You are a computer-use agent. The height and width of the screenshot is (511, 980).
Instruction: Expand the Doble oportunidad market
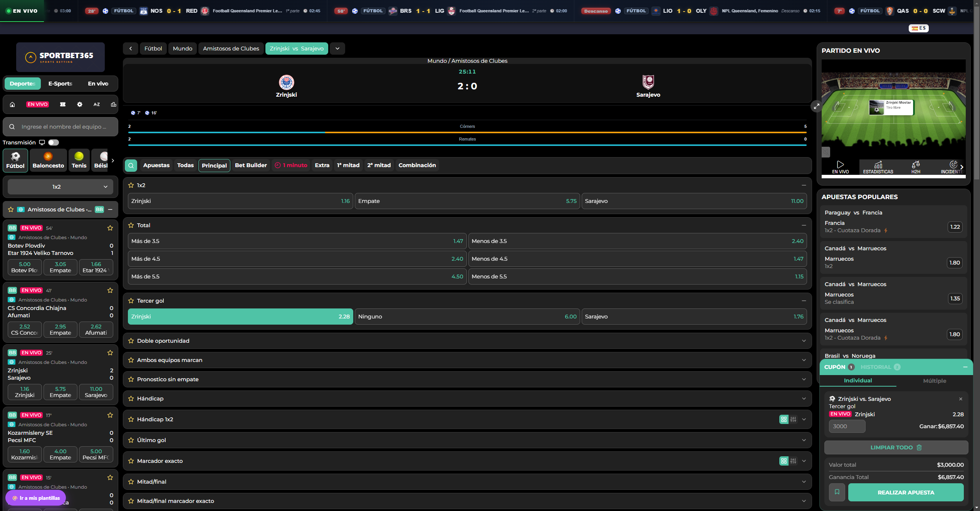tap(804, 341)
